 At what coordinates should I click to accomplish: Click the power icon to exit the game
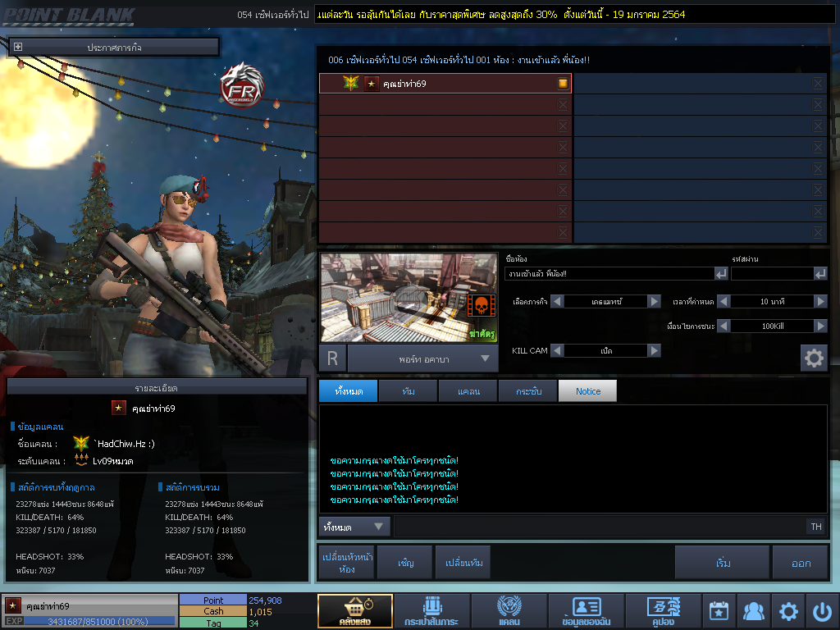(822, 610)
